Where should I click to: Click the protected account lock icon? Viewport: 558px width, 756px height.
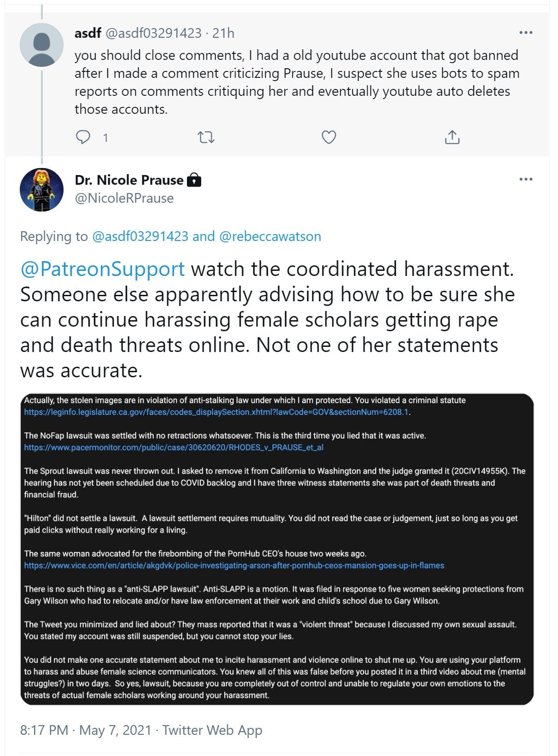click(x=194, y=180)
